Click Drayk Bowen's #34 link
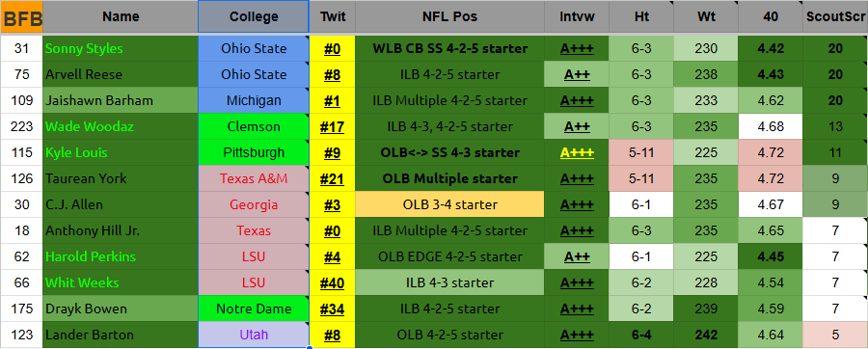This screenshot has height=349, width=868. [x=332, y=309]
